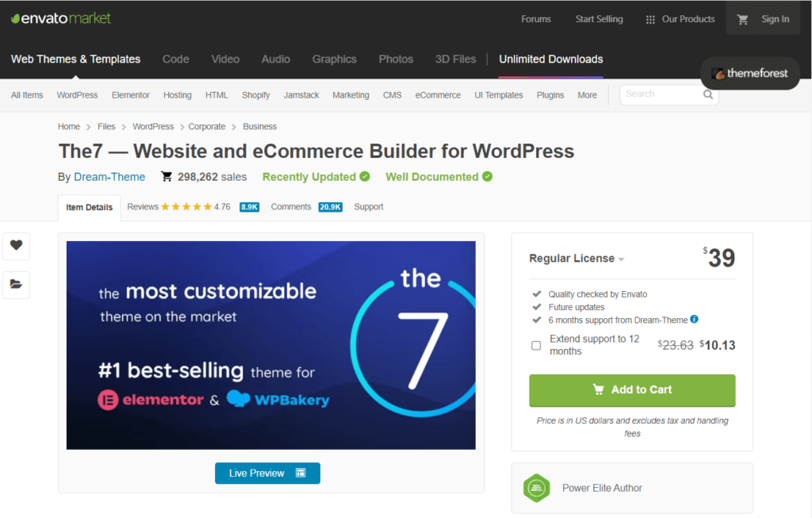Go to the Audio marketplace
Viewport: 812px width, 518px height.
tap(275, 59)
